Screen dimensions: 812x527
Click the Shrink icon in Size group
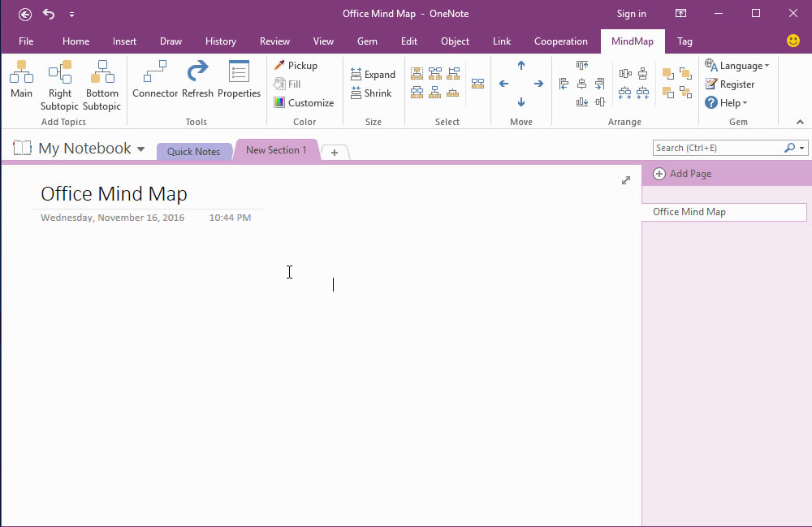tap(372, 93)
